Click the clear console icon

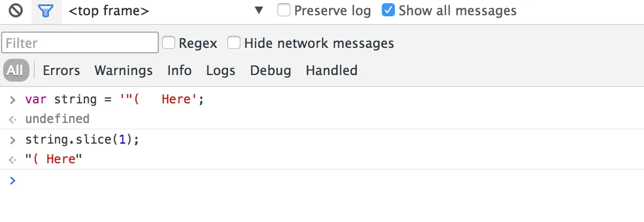[x=16, y=10]
